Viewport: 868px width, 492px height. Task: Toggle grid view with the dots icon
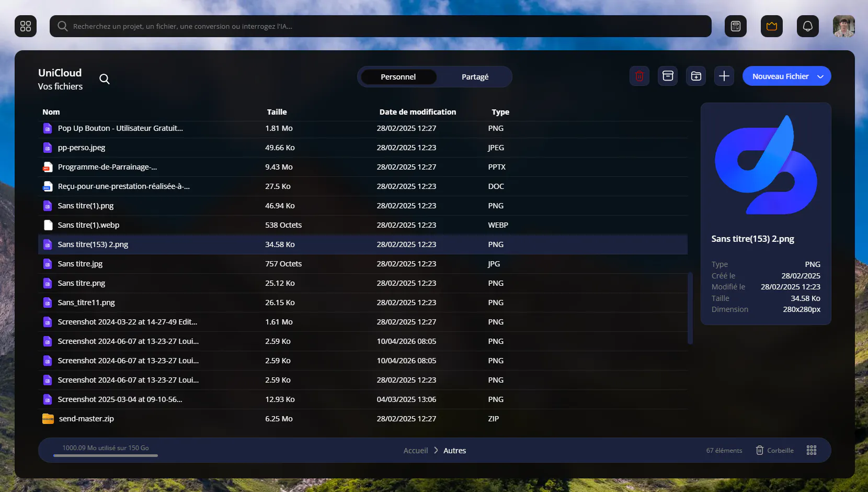pos(812,451)
